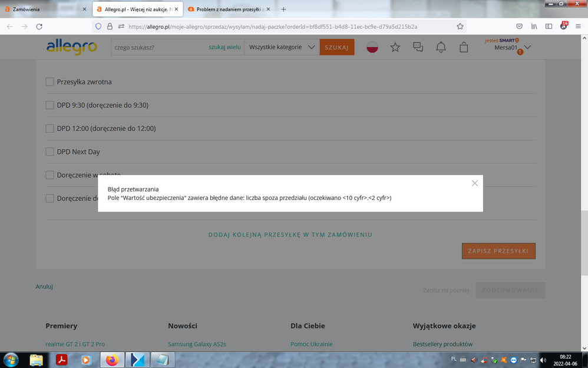
Task: Switch to the Zamówienia browser tab
Action: tap(44, 9)
